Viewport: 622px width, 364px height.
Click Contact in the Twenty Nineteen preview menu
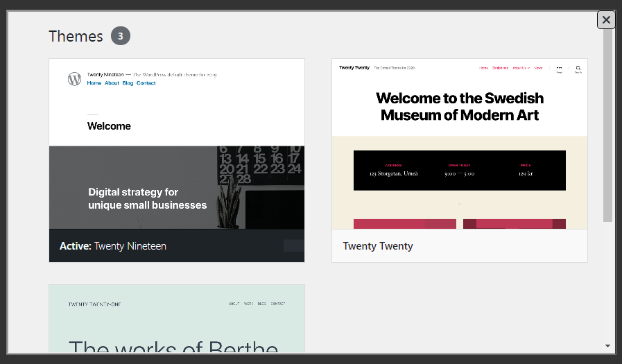click(x=146, y=83)
